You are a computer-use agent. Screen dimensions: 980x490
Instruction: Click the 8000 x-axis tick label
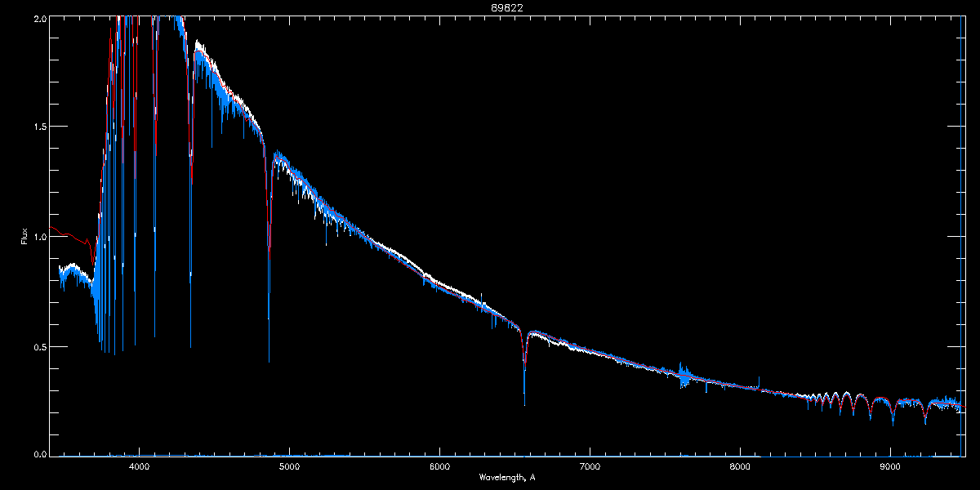pos(740,466)
